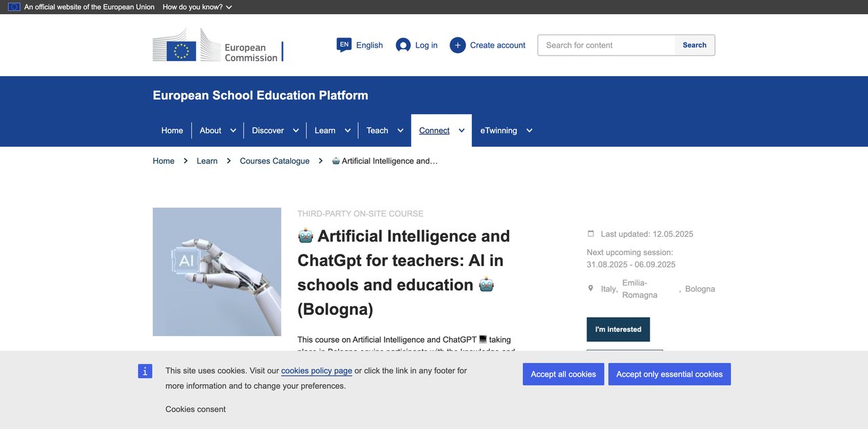
Task: Expand the Discover menu chevron
Action: click(296, 130)
